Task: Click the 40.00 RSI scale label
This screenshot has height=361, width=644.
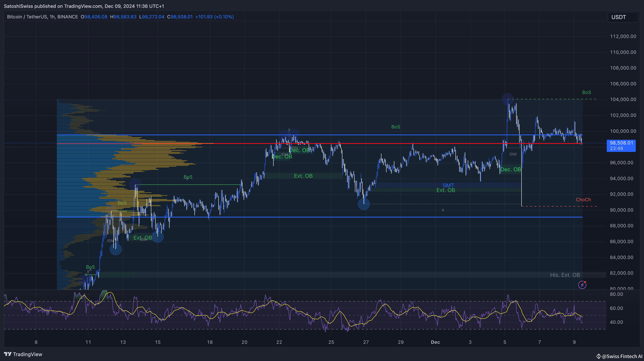Action: click(x=616, y=322)
